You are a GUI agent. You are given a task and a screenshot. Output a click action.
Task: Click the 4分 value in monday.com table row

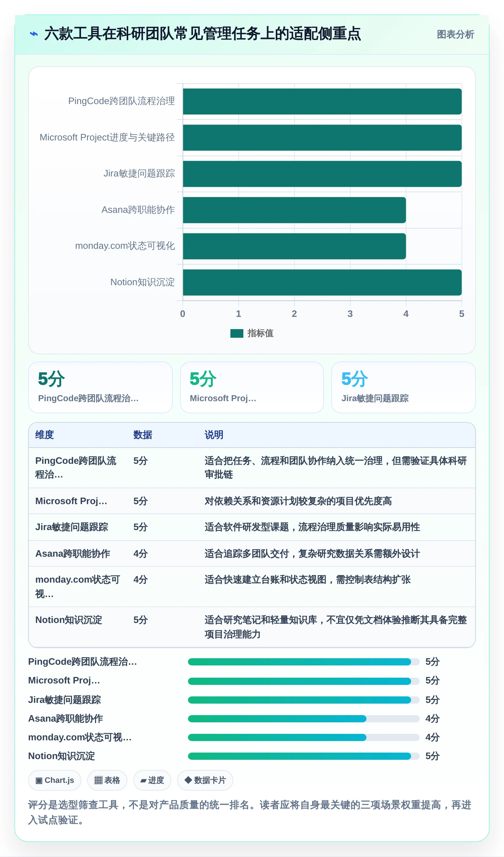(x=141, y=580)
